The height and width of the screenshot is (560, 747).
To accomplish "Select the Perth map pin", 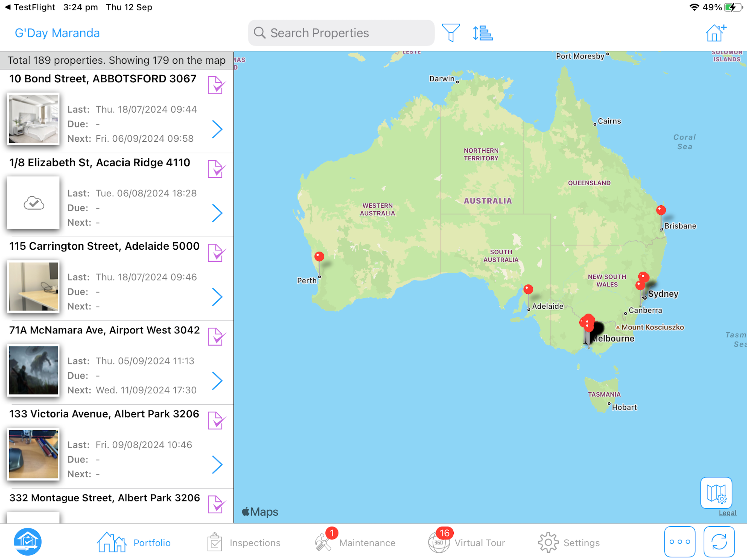I will pyautogui.click(x=319, y=257).
